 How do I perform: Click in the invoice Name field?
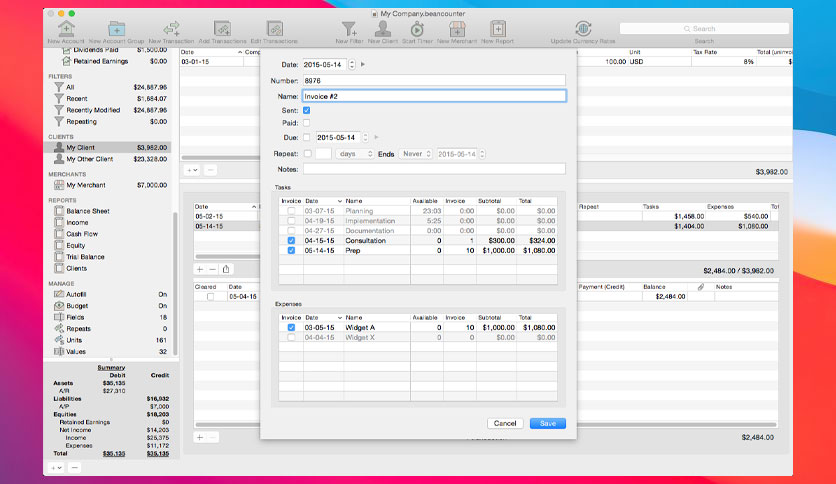(x=434, y=96)
